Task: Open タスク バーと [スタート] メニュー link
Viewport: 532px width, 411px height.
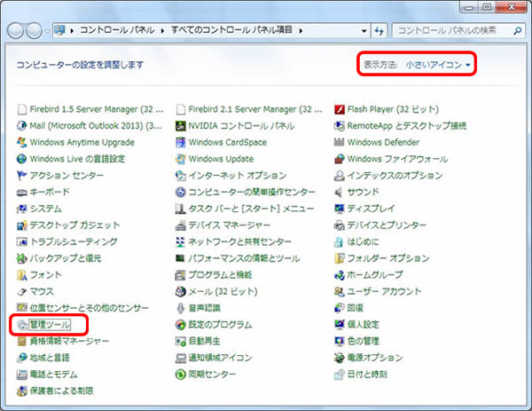Action: 251,209
